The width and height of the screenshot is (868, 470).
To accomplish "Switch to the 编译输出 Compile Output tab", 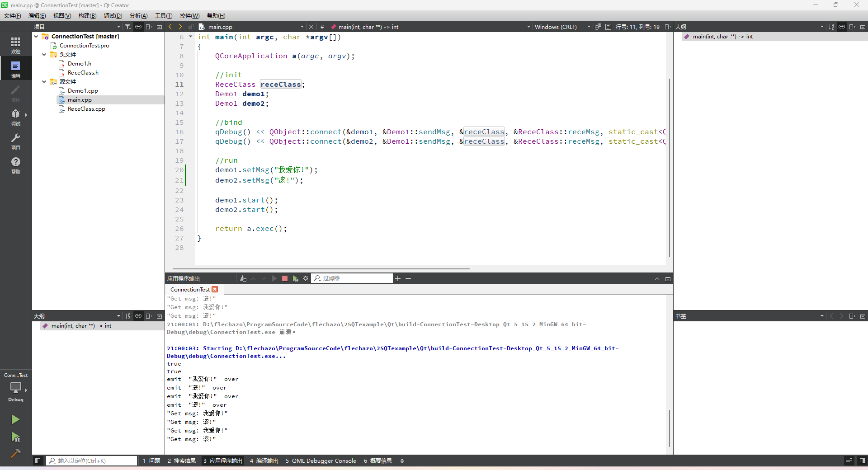I will pyautogui.click(x=264, y=461).
